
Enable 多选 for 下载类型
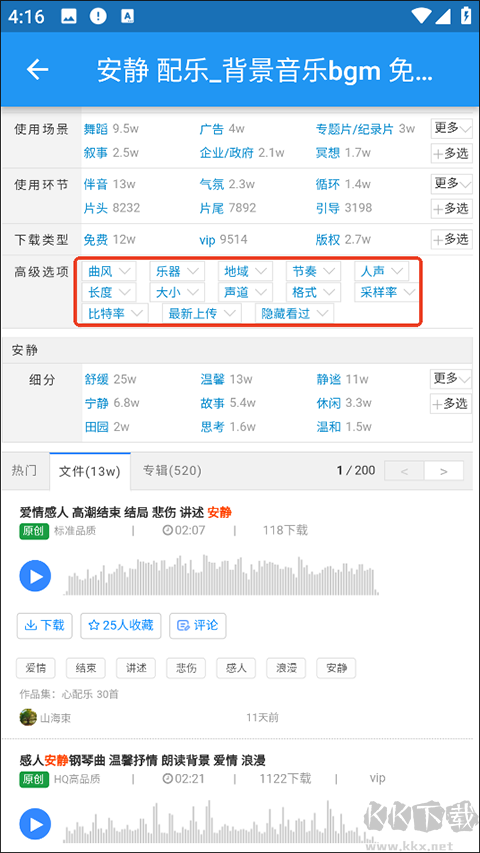pos(451,239)
